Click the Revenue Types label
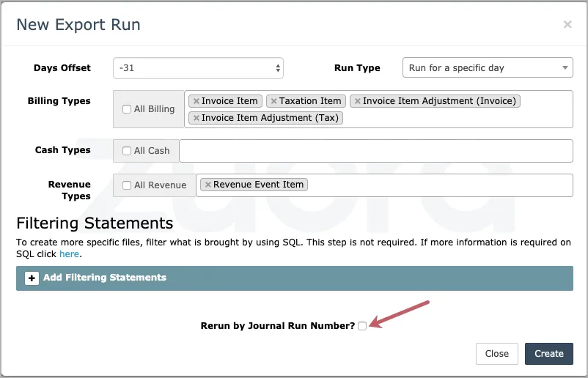Image resolution: width=588 pixels, height=378 pixels. [70, 190]
